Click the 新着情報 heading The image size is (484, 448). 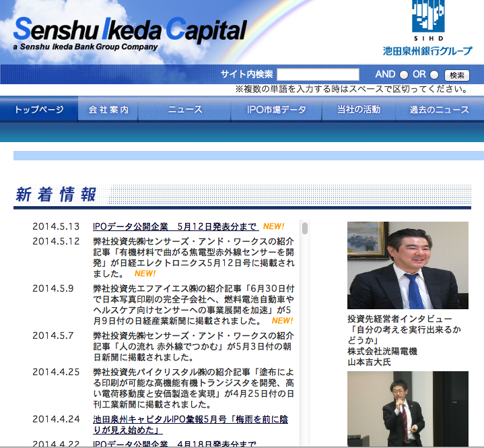point(56,194)
